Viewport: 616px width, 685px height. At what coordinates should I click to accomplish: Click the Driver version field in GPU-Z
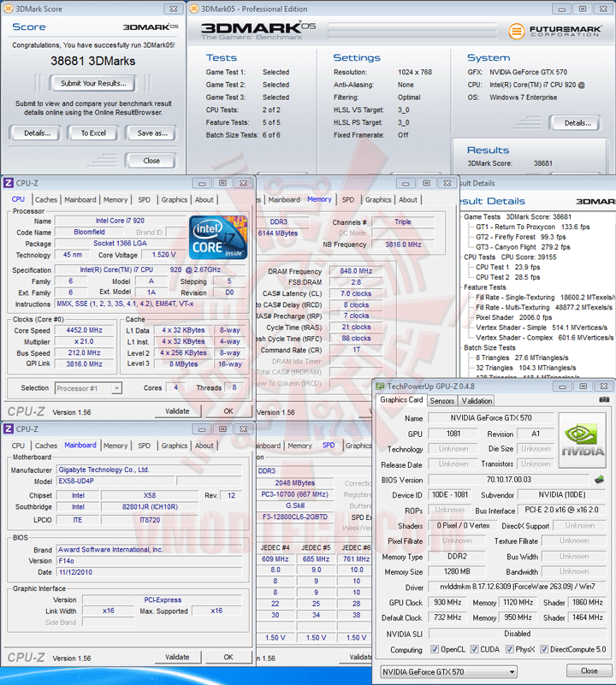[x=518, y=587]
